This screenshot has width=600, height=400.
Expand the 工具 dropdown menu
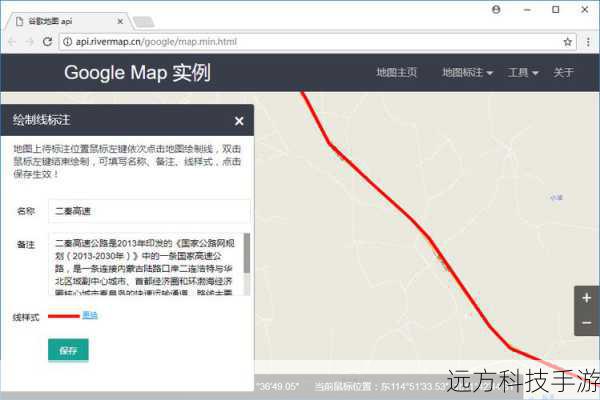pyautogui.click(x=523, y=72)
